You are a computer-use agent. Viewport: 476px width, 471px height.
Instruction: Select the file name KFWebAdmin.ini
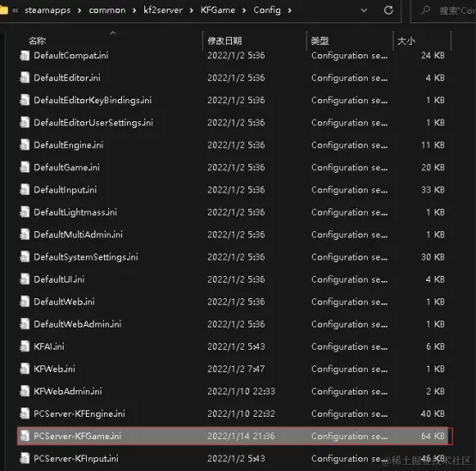pyautogui.click(x=68, y=391)
